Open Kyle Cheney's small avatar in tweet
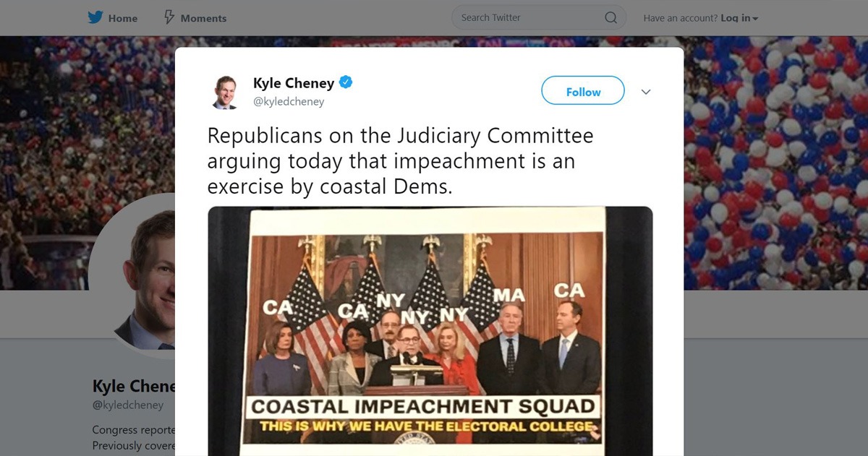The width and height of the screenshot is (868, 456). click(x=225, y=93)
